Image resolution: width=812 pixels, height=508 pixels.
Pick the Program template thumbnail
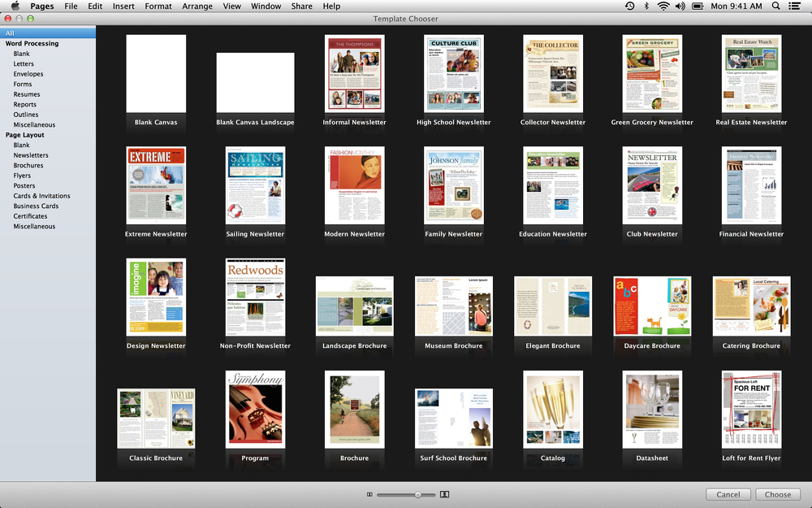point(255,410)
